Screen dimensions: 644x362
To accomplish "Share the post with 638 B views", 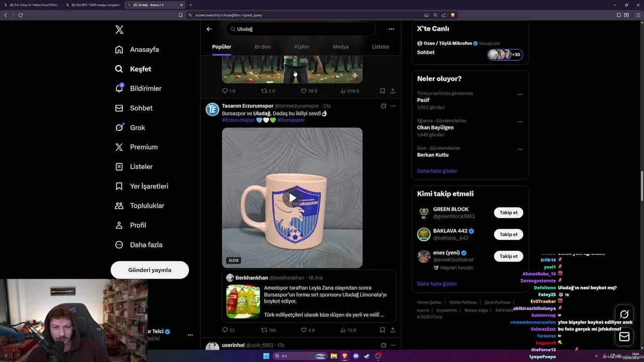I will point(393,91).
